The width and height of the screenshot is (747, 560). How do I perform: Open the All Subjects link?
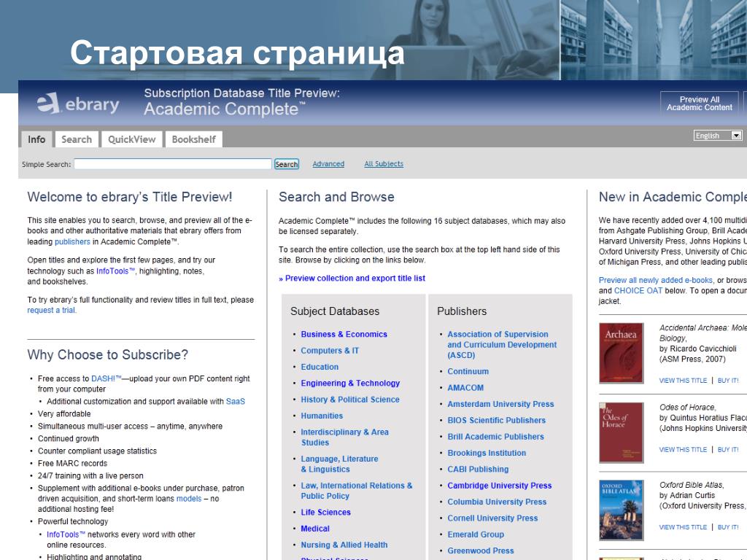[384, 164]
